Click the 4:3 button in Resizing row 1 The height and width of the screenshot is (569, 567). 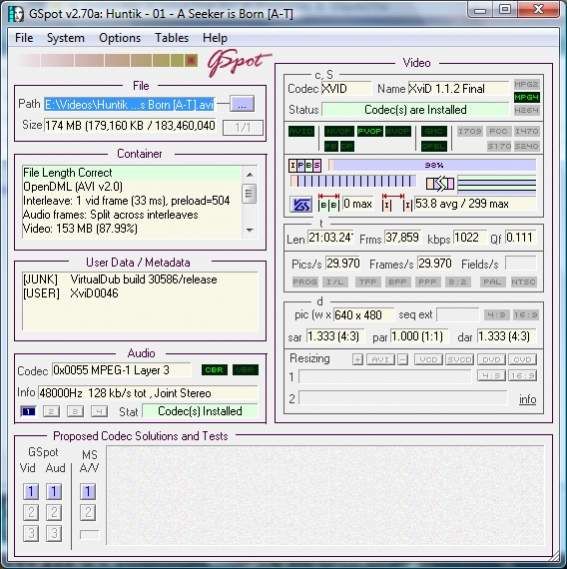[491, 376]
